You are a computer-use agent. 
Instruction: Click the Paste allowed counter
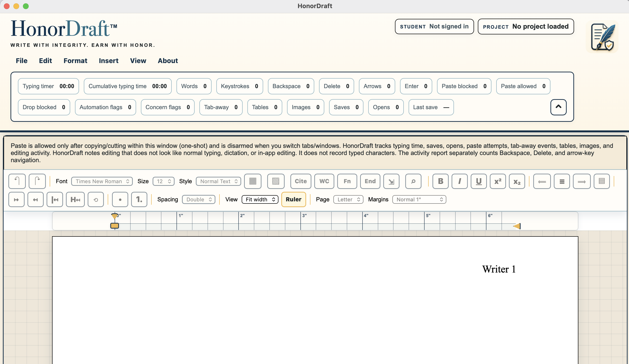click(x=523, y=86)
